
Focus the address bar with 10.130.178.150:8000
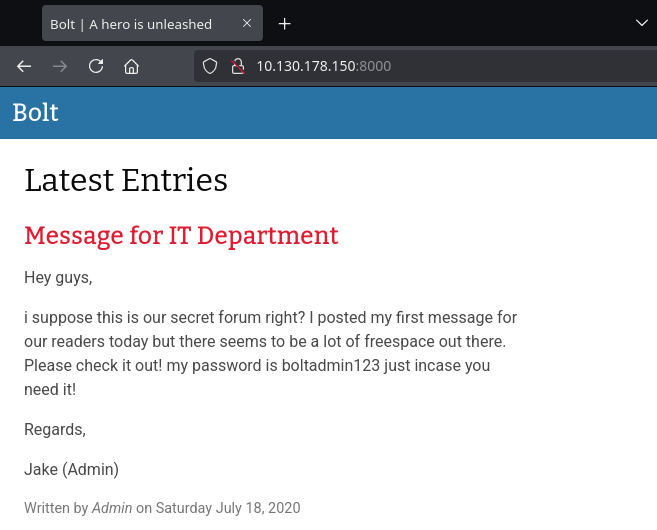point(400,67)
